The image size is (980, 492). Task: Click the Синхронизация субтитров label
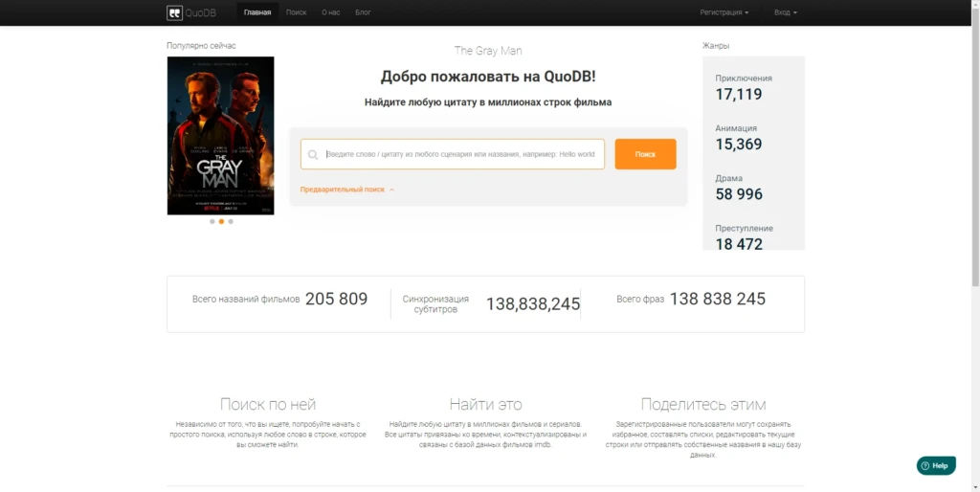[x=435, y=303]
